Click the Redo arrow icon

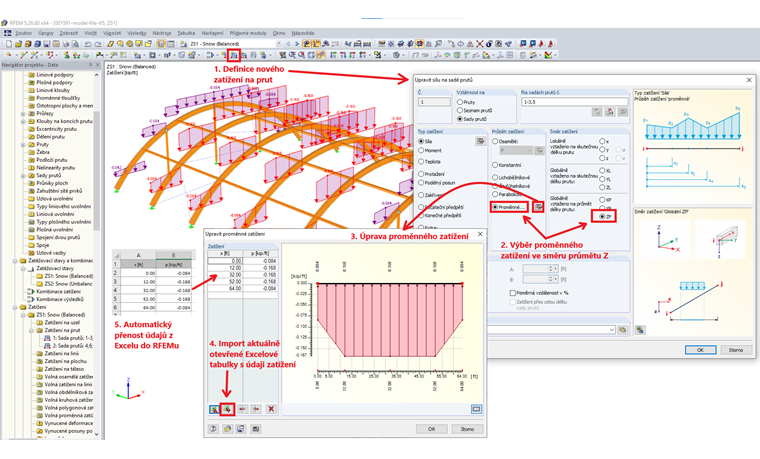[97, 44]
